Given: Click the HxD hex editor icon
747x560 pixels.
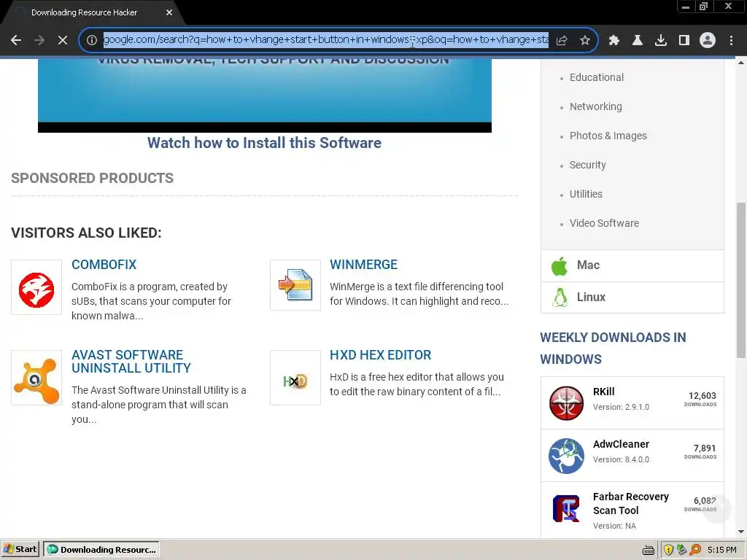Looking at the screenshot, I should click(295, 378).
